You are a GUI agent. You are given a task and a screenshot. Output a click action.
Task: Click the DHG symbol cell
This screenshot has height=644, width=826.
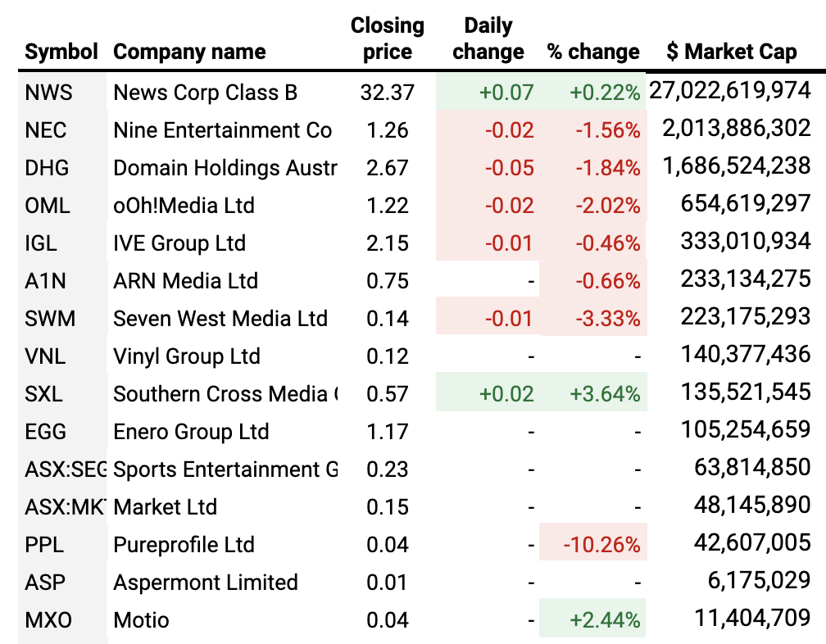pyautogui.click(x=48, y=168)
